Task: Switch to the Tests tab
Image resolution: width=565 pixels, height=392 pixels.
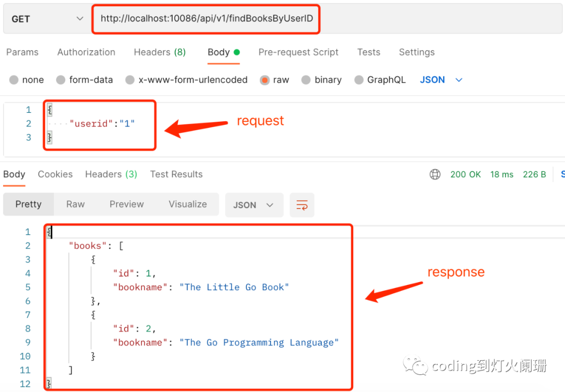Action: click(369, 52)
